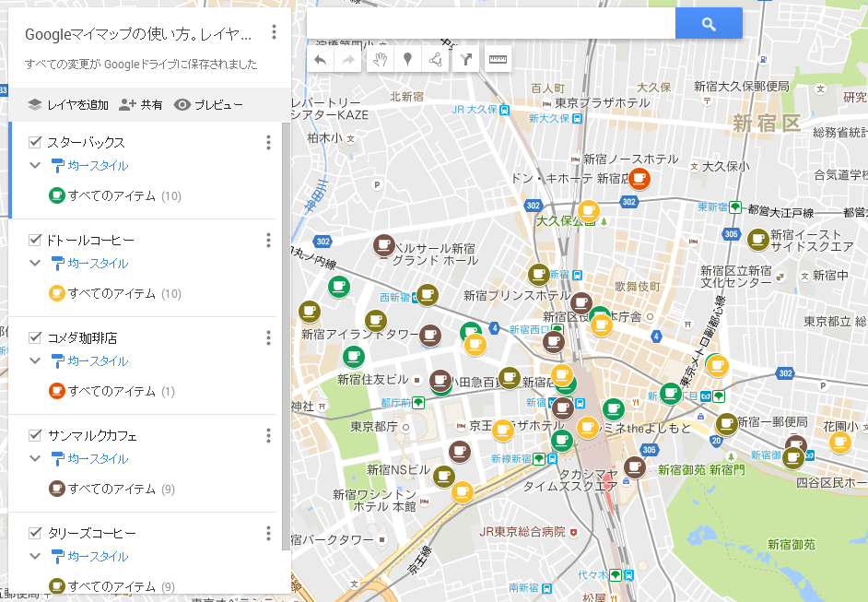
Task: Uncheck the ドトールコーヒー layer checkbox
Action: click(36, 240)
